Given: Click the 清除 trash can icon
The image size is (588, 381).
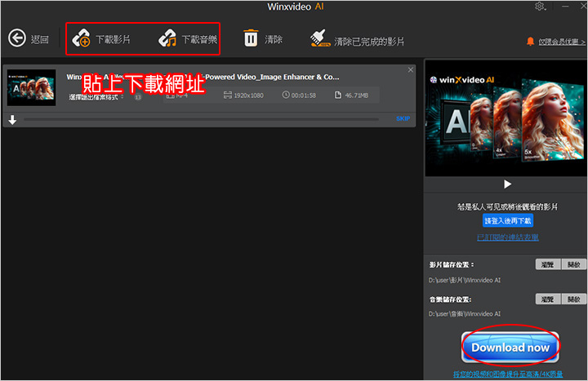Looking at the screenshot, I should (251, 38).
